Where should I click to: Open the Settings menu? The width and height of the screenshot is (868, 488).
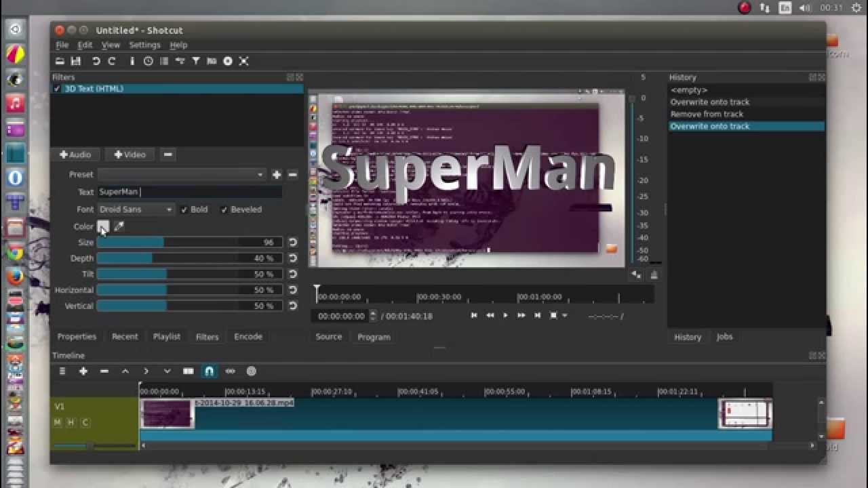pyautogui.click(x=144, y=45)
